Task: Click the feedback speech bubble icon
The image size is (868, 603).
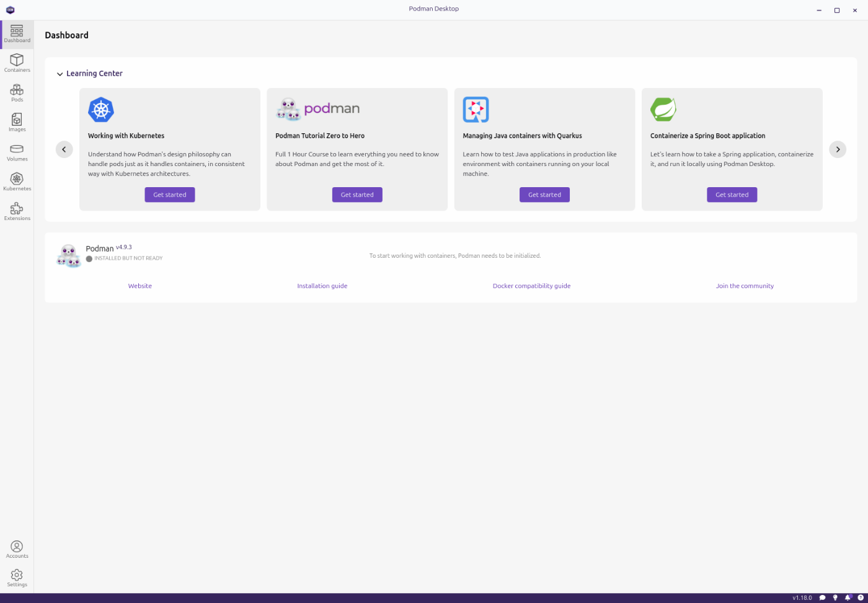Action: pos(822,598)
